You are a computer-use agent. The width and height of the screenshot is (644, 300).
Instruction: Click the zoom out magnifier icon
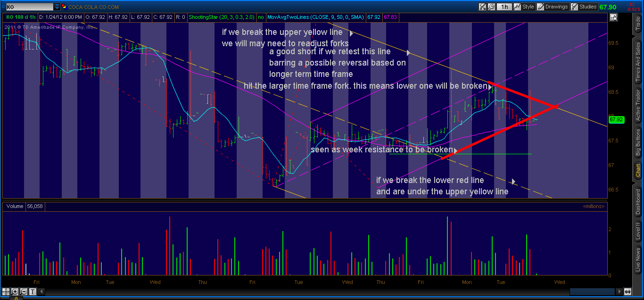pyautogui.click(x=24, y=292)
